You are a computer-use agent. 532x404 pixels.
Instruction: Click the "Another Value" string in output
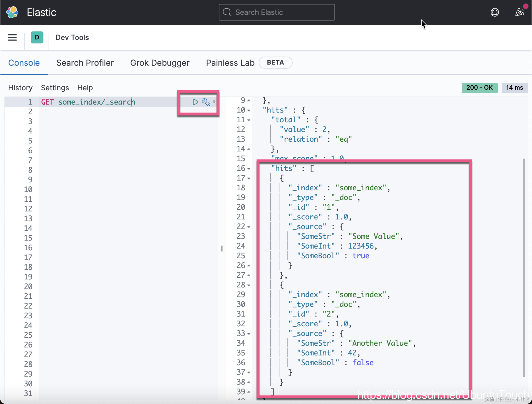click(380, 343)
